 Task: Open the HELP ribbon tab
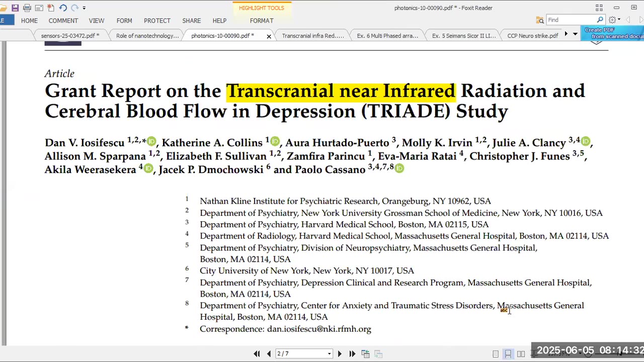point(219,21)
